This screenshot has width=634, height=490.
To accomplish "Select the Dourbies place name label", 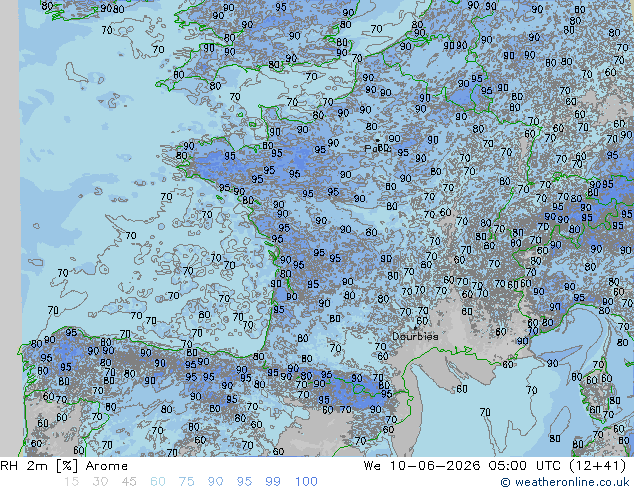I will point(415,336).
